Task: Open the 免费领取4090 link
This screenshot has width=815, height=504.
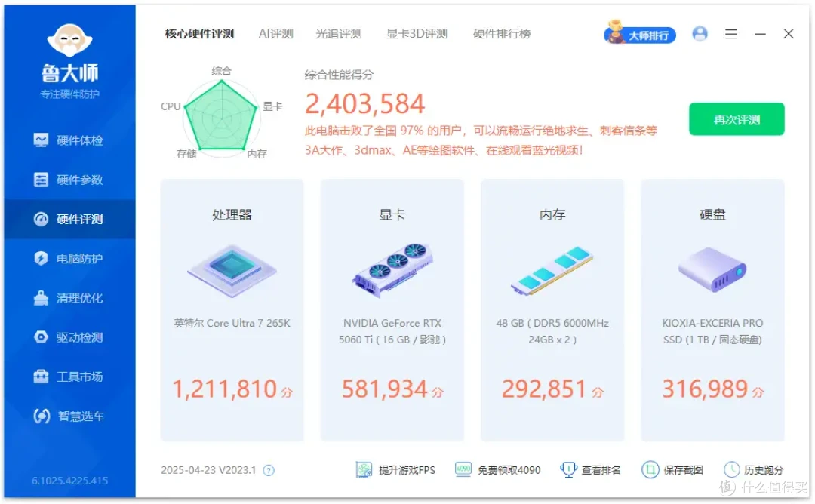Action: [x=509, y=470]
